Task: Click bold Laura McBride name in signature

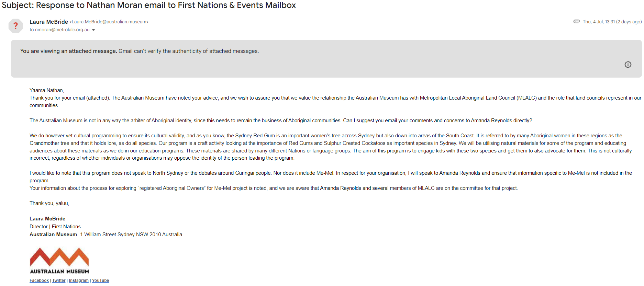Action: pyautogui.click(x=47, y=219)
